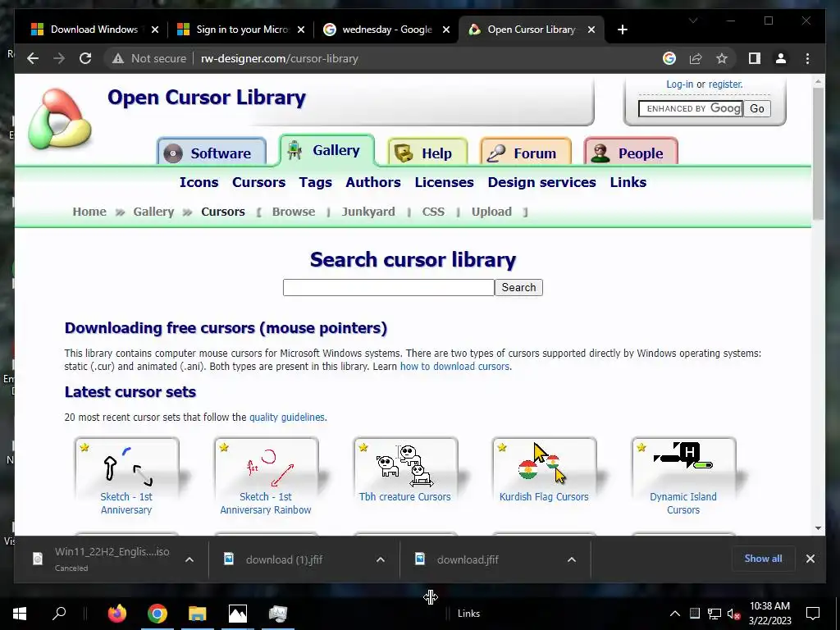This screenshot has height=630, width=840.
Task: Switch to the Download Windows tab
Action: point(94,30)
